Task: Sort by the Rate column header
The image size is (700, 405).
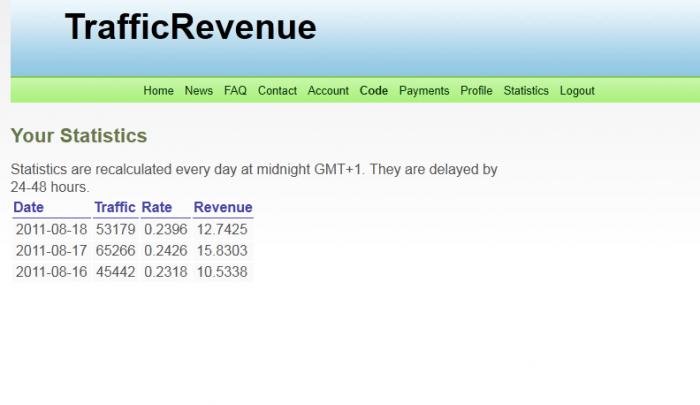Action: 157,207
